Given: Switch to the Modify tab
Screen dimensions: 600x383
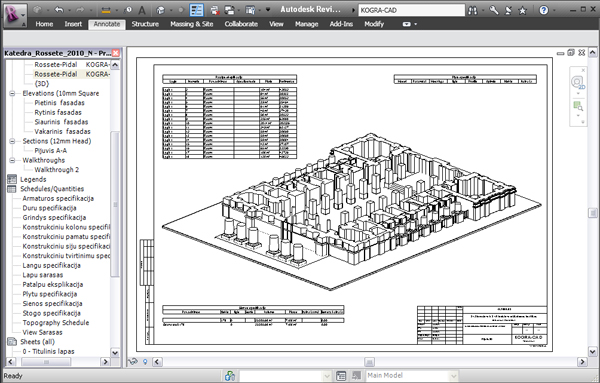Looking at the screenshot, I should [x=374, y=24].
